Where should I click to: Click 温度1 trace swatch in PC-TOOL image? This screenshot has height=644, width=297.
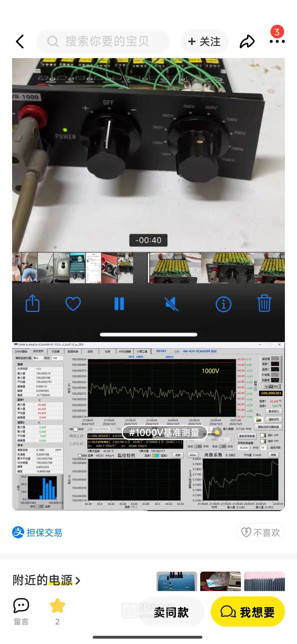coord(275,364)
